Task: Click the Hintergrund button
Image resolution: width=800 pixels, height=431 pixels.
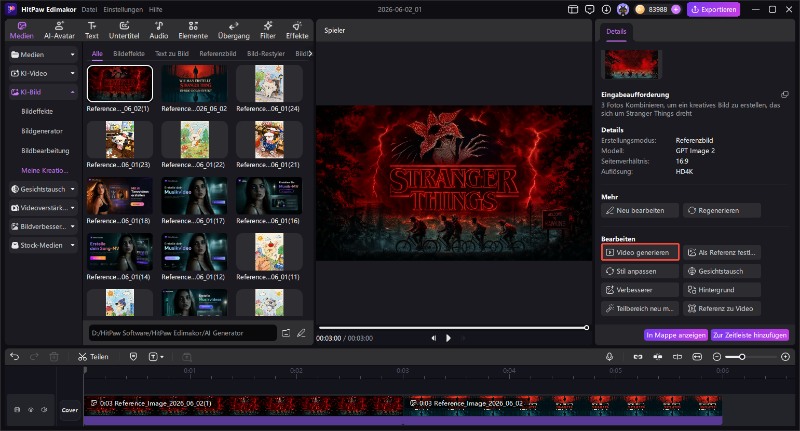Action: pyautogui.click(x=722, y=290)
